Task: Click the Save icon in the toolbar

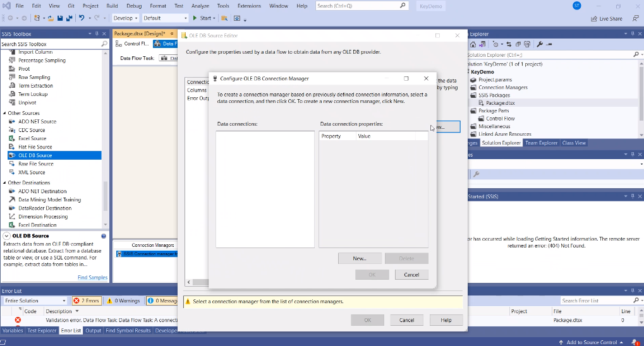Action: click(60, 18)
